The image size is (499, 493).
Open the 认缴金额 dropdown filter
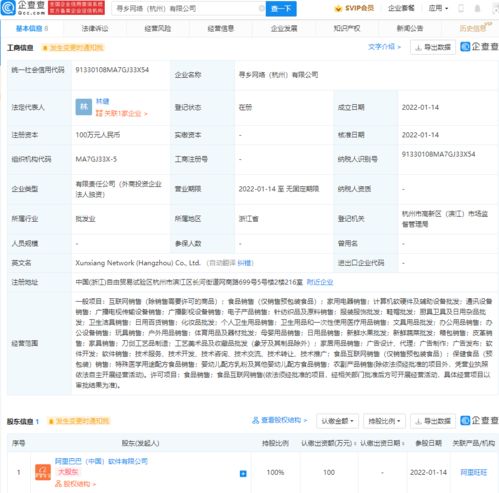(x=337, y=421)
